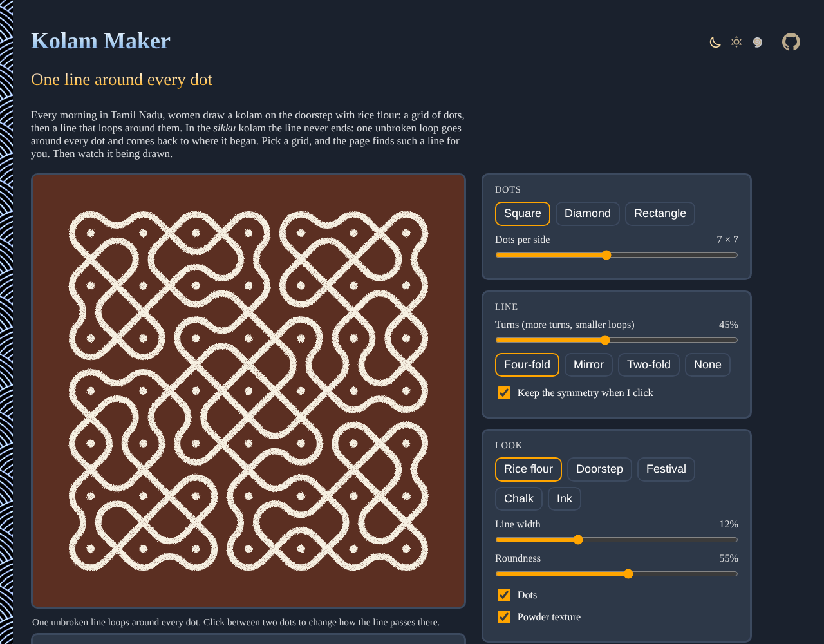Select the Square dot grid shape

click(523, 214)
